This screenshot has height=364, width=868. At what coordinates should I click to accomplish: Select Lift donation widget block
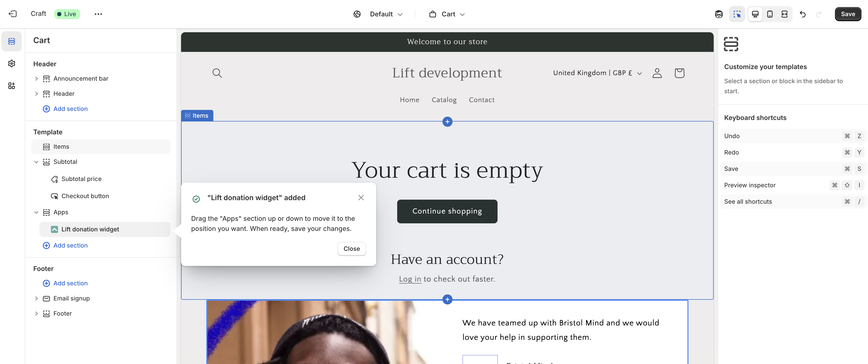coord(90,229)
